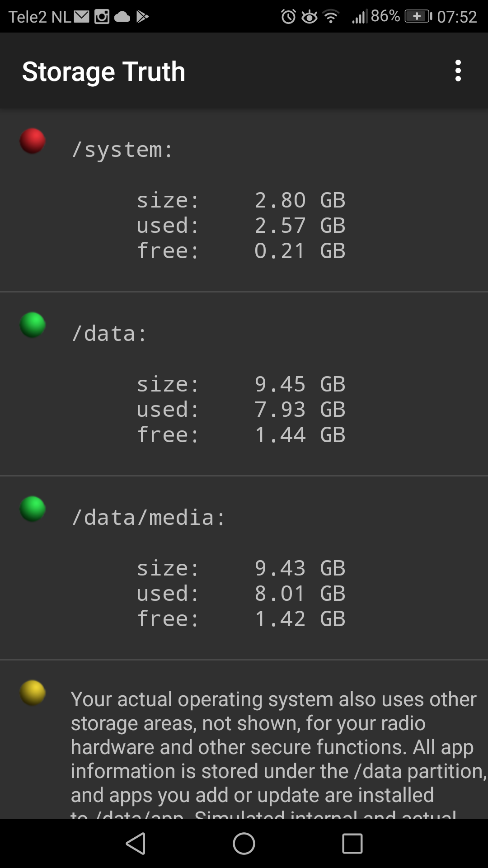Tap the Android home circle button

point(244,844)
